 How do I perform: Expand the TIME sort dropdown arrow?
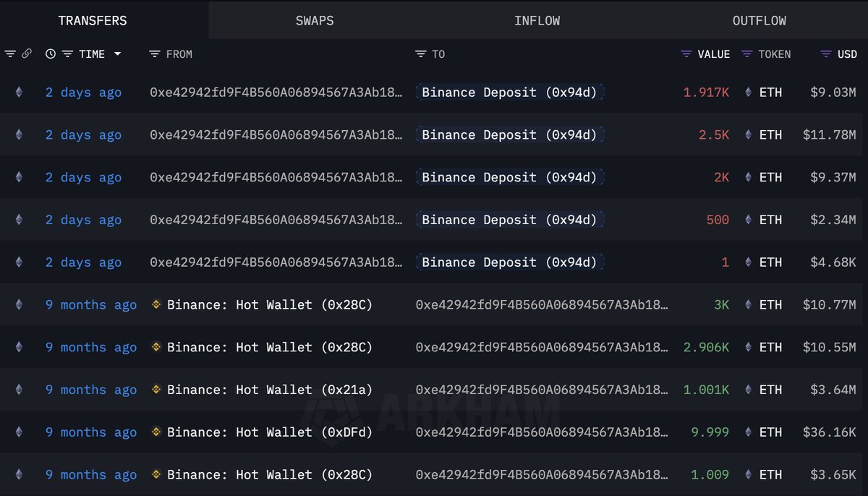pyautogui.click(x=117, y=54)
